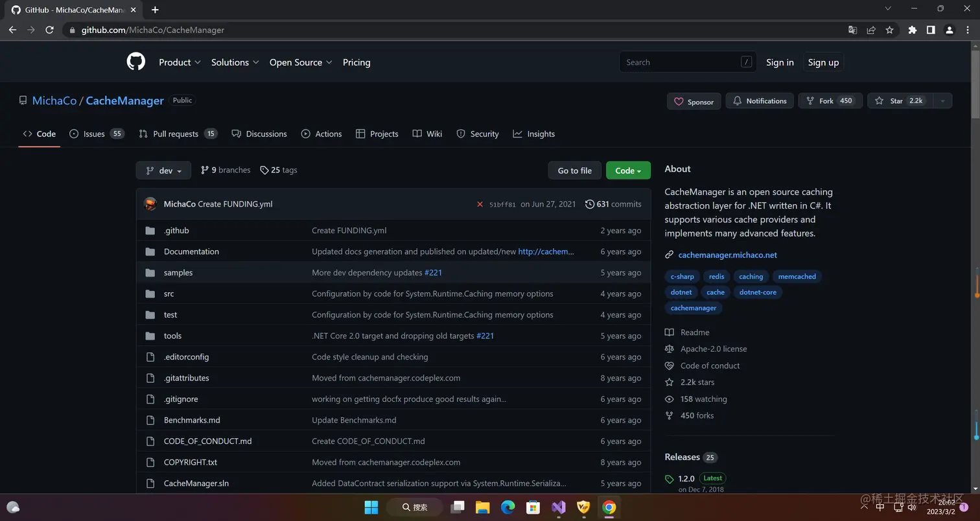Image resolution: width=980 pixels, height=521 pixels.
Task: Bookmark this page with star icon
Action: [889, 30]
